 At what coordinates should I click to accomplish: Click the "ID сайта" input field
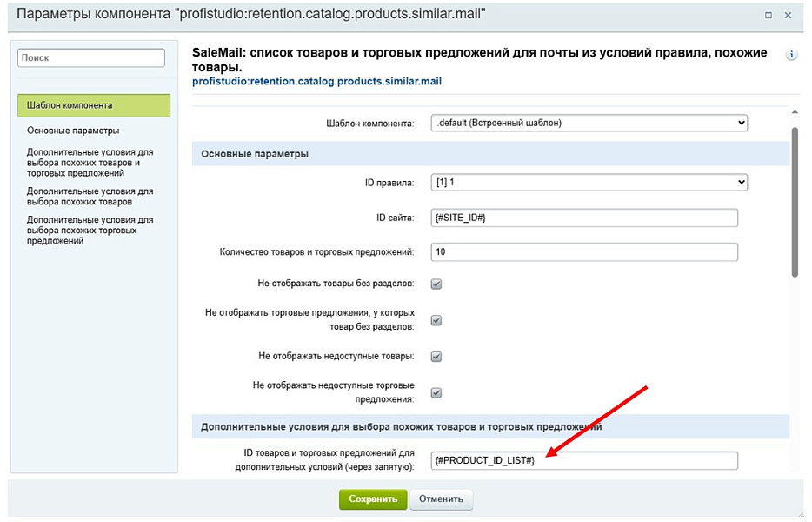[x=584, y=217]
